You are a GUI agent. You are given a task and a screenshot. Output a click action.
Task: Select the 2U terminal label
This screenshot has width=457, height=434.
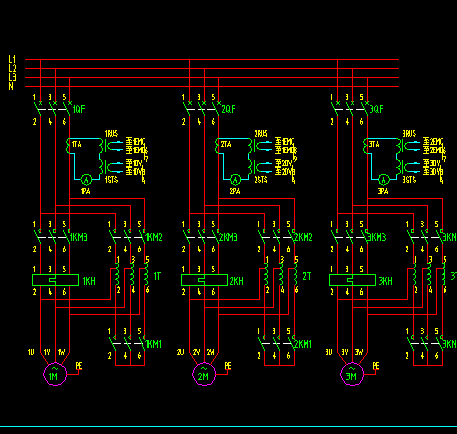[180, 352]
